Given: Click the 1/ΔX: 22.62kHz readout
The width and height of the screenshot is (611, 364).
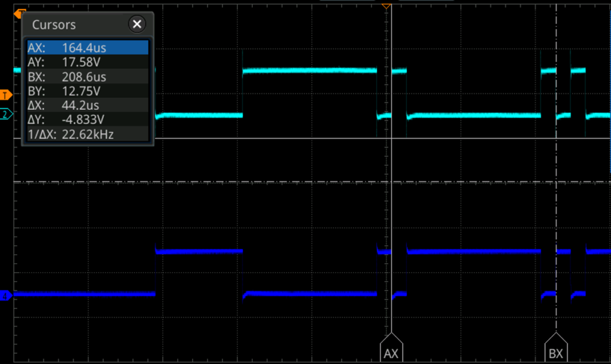Looking at the screenshot, I should pos(88,134).
